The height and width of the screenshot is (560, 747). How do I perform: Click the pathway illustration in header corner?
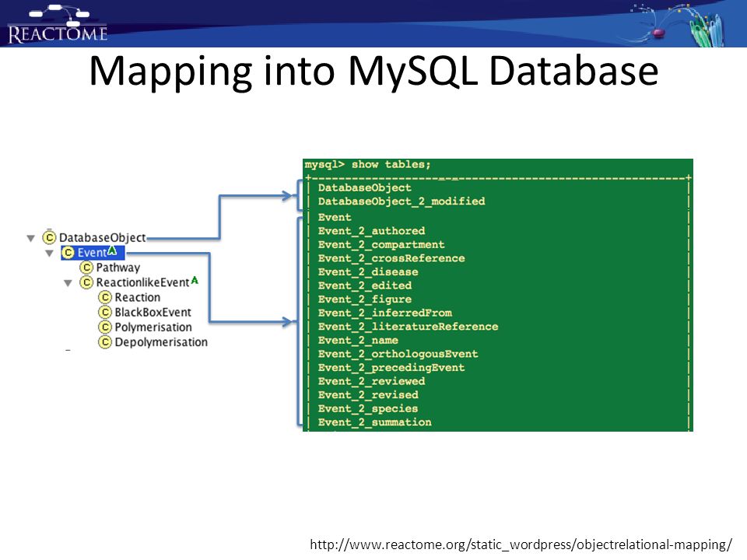682,24
